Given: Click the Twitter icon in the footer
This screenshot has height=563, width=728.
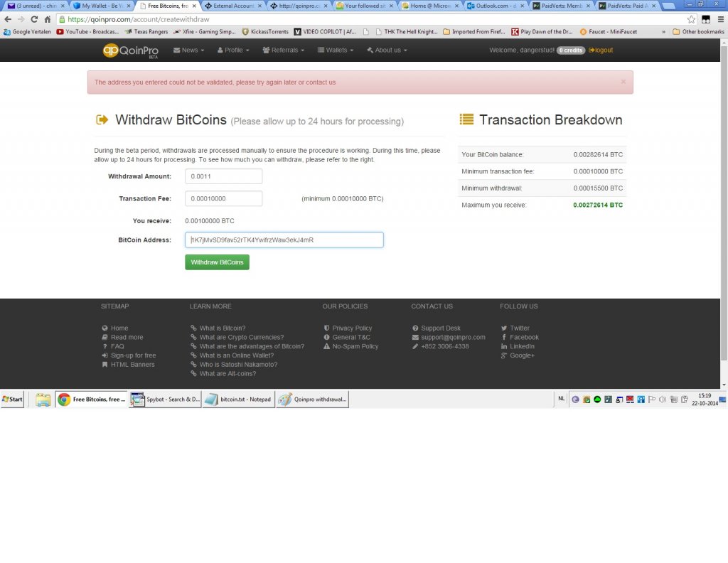Looking at the screenshot, I should click(x=504, y=328).
